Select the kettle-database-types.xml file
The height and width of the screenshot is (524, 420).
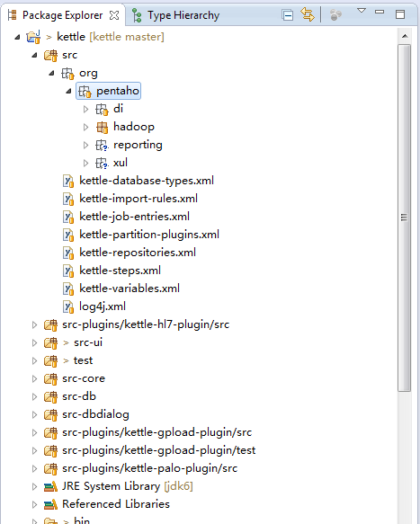pos(147,181)
